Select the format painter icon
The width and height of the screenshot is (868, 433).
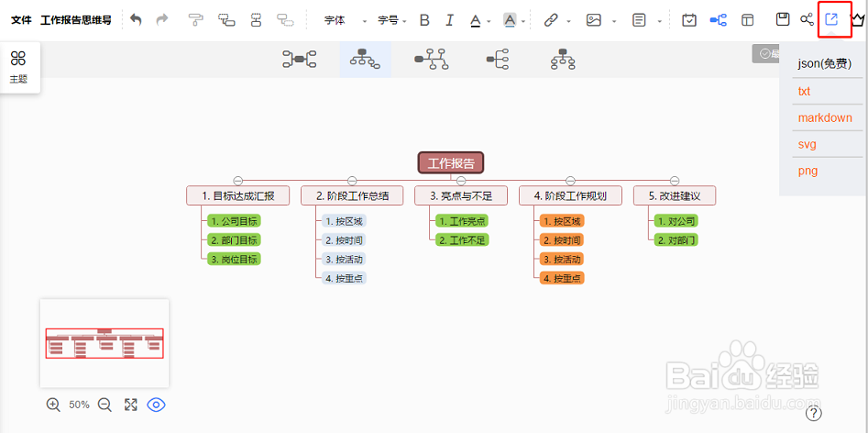tap(196, 20)
